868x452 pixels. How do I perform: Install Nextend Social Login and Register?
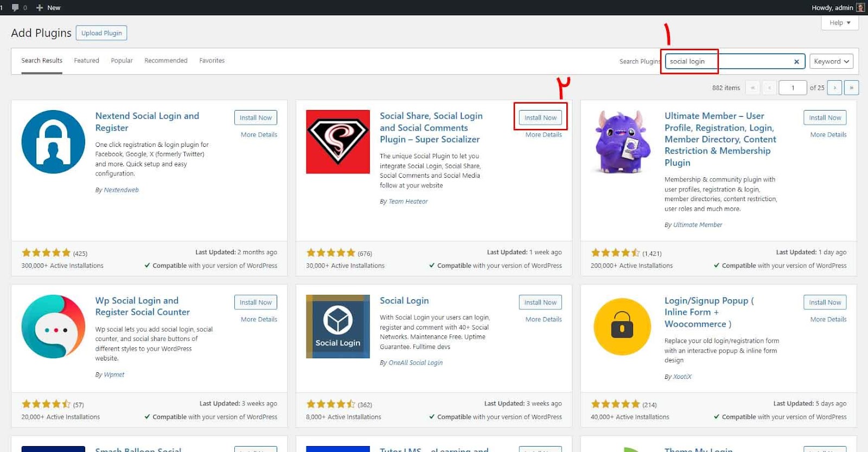256,118
